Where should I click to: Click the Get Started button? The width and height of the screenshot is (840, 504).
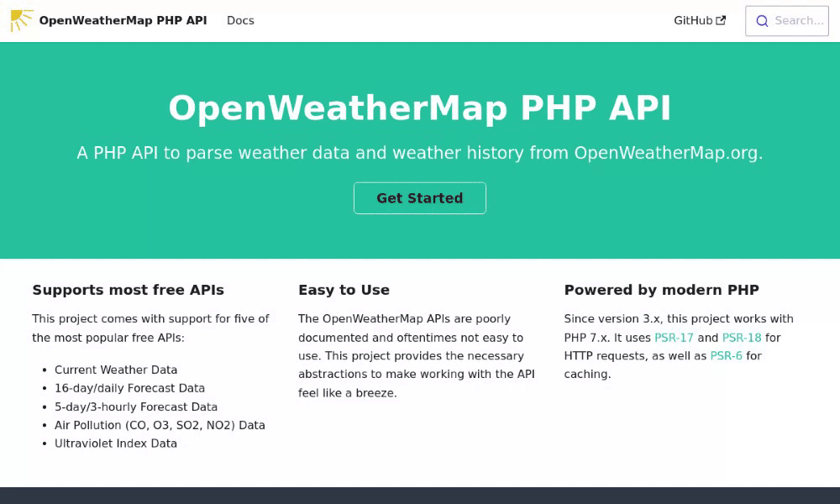(419, 198)
